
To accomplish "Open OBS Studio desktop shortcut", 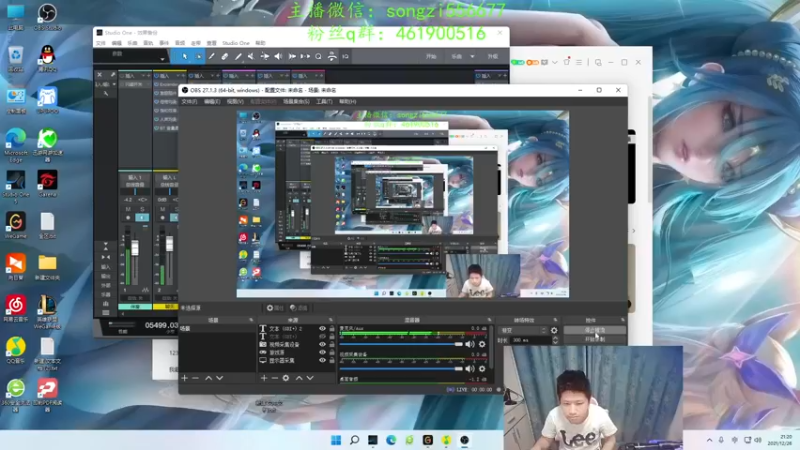I will [47, 16].
